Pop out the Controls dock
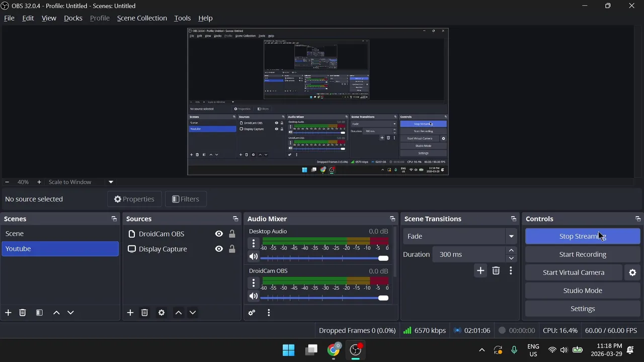 click(x=638, y=219)
